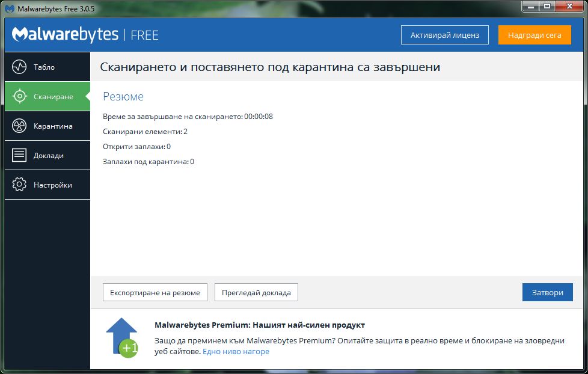Image resolution: width=588 pixels, height=374 pixels.
Task: Open the Карантина tab
Action: pos(47,126)
